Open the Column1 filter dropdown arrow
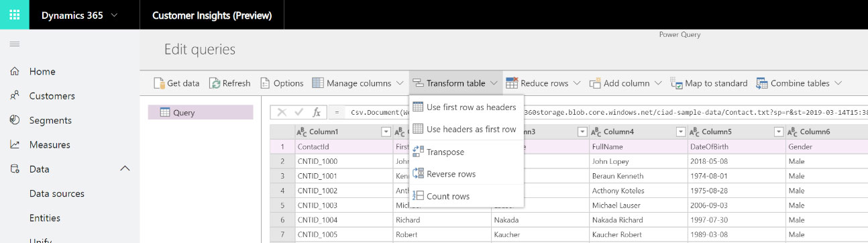Viewport: 868px width, 243px height. [386, 132]
